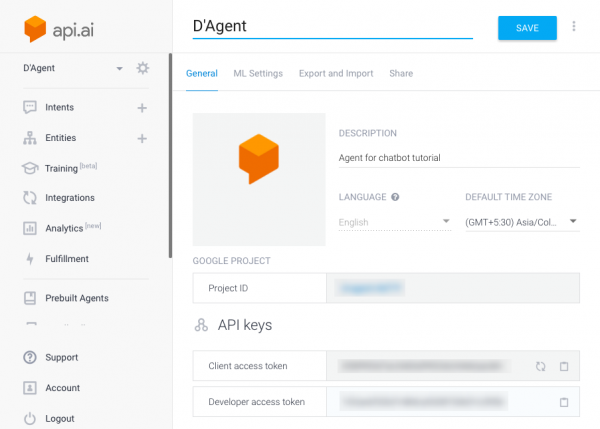The height and width of the screenshot is (429, 600).
Task: Click the sidebar vertical scrollbar
Action: tap(170, 156)
